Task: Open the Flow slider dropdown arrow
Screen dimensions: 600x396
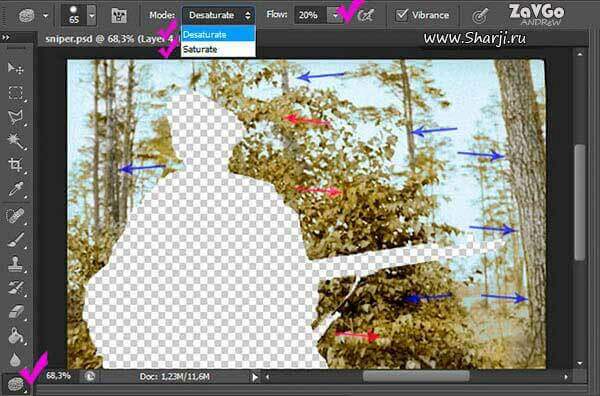Action: (x=335, y=15)
